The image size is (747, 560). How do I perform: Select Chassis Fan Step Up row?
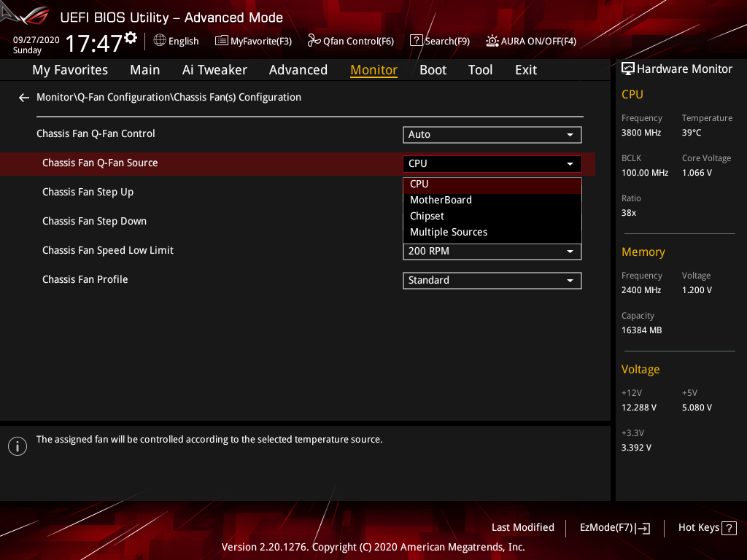(x=88, y=192)
